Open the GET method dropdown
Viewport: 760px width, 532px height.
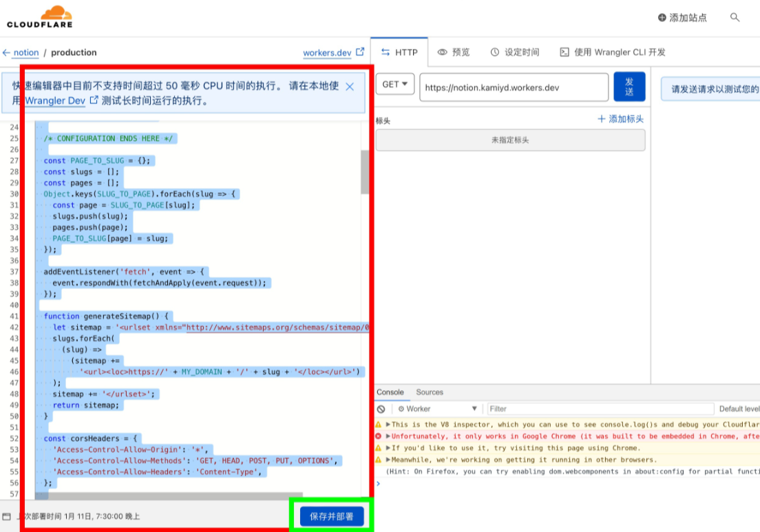[x=395, y=84]
